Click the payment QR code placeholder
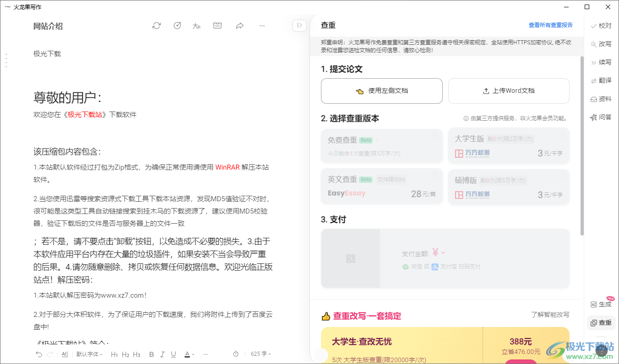This screenshot has height=364, width=619. [351, 258]
